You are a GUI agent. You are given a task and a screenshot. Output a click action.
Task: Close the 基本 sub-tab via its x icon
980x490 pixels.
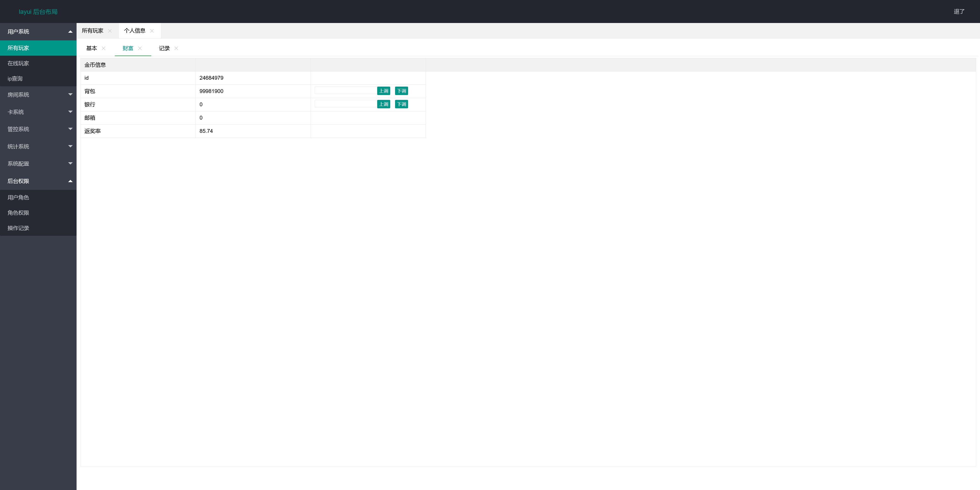tap(103, 48)
